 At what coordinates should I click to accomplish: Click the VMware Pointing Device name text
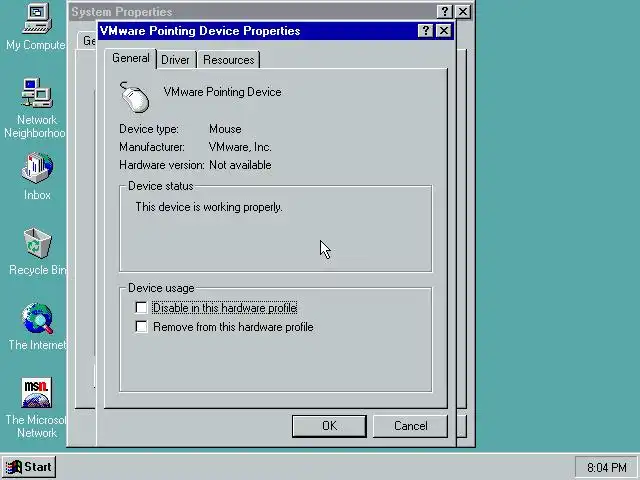coord(222,92)
